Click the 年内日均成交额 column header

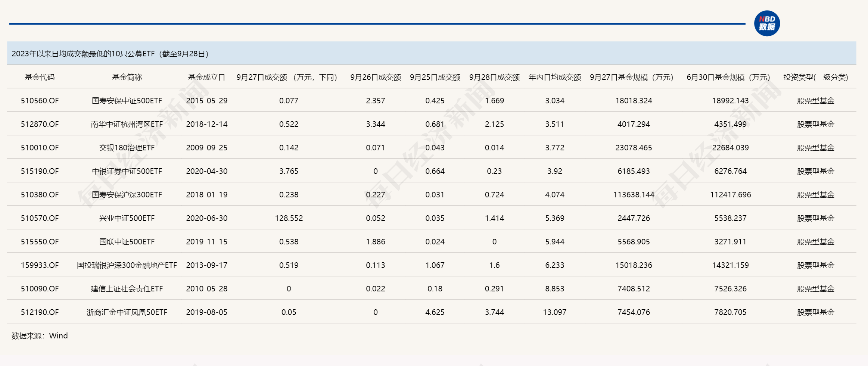point(555,77)
